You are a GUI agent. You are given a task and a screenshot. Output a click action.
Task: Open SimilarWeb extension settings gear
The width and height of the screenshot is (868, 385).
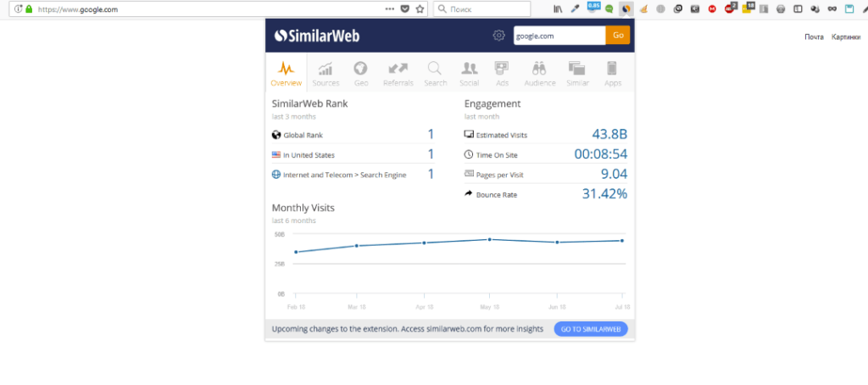coord(498,36)
